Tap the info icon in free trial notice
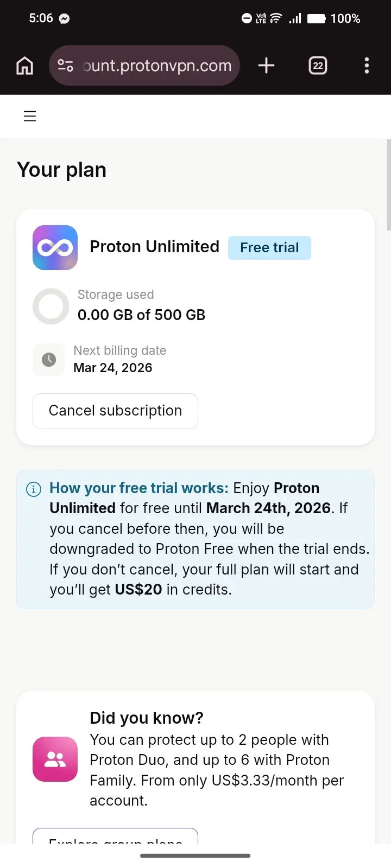The width and height of the screenshot is (391, 868). pyautogui.click(x=34, y=489)
